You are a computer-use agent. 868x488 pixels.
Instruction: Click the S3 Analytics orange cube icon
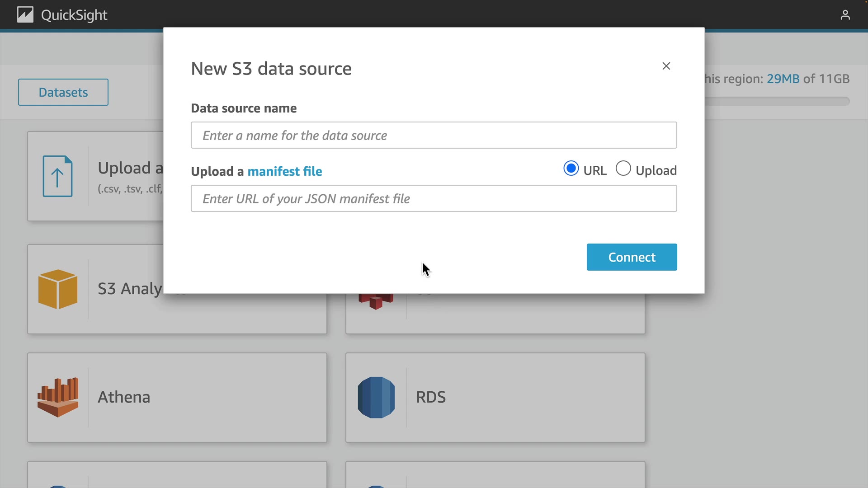[58, 289]
